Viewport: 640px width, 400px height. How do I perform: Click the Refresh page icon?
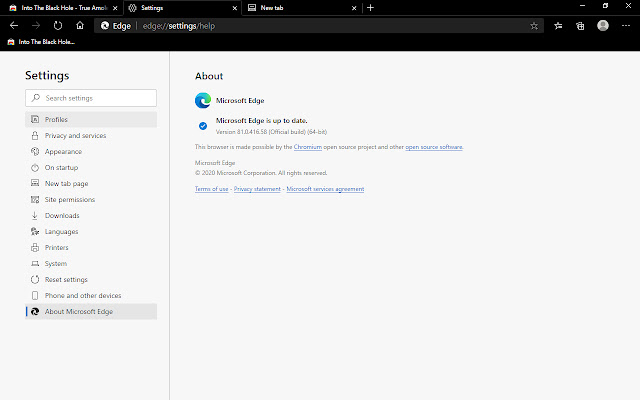point(58,25)
